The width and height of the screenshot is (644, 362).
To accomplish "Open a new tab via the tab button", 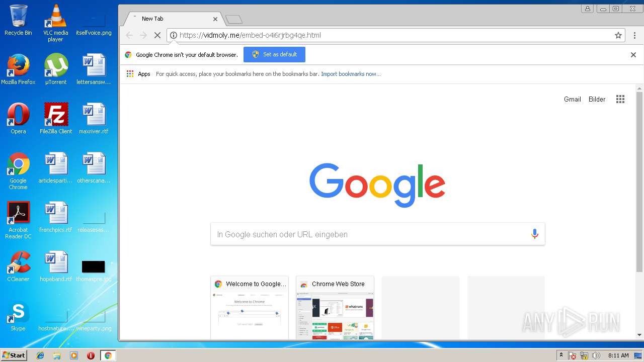I will click(234, 20).
